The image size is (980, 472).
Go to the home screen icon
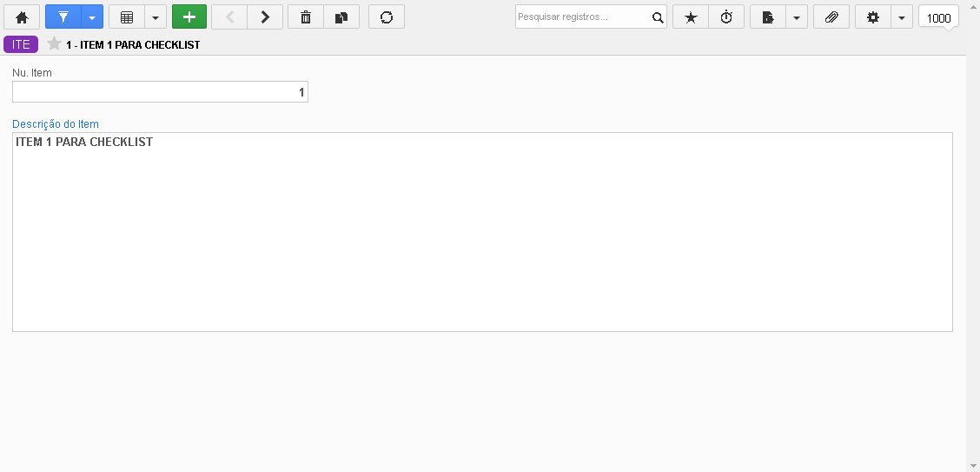pos(22,17)
